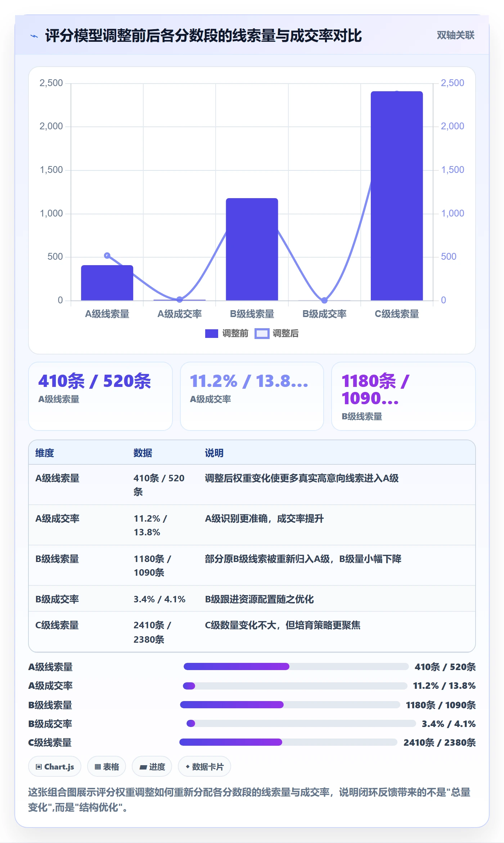Click the A级成交率 progress bar
Screen dimensions: 504x843
[x=295, y=686]
